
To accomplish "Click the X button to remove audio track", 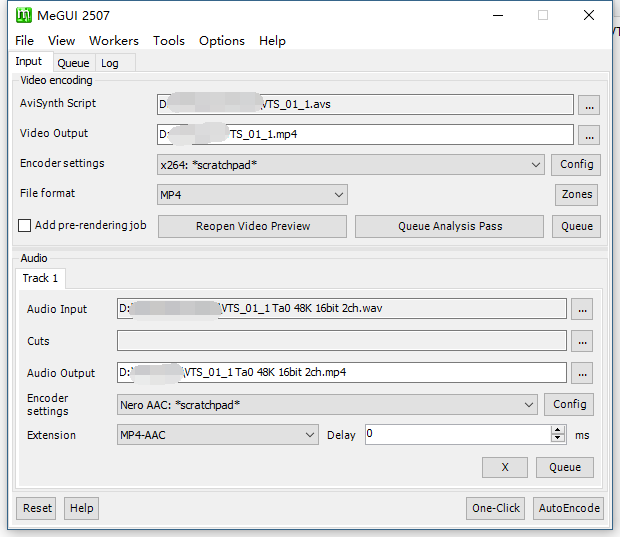I will pos(505,467).
